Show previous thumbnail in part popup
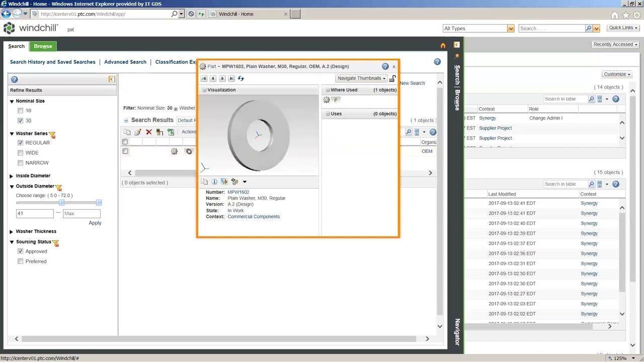The image size is (644, 362). [213, 78]
